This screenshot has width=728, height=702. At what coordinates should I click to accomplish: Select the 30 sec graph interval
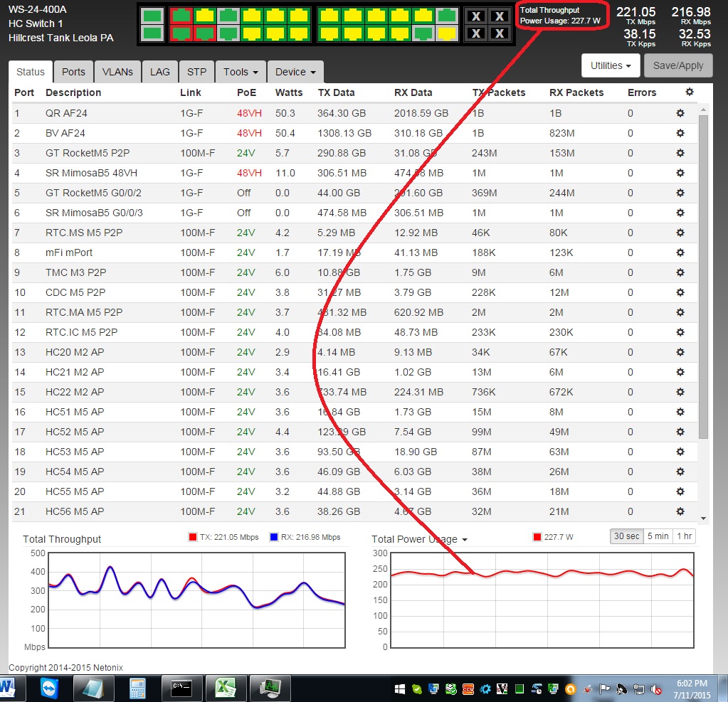[626, 536]
